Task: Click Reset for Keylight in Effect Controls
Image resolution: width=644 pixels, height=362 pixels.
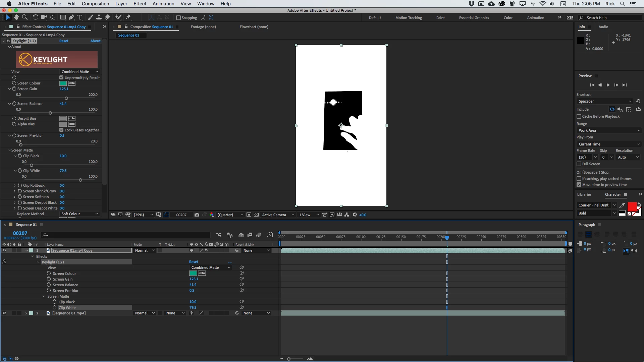Action: 64,41
